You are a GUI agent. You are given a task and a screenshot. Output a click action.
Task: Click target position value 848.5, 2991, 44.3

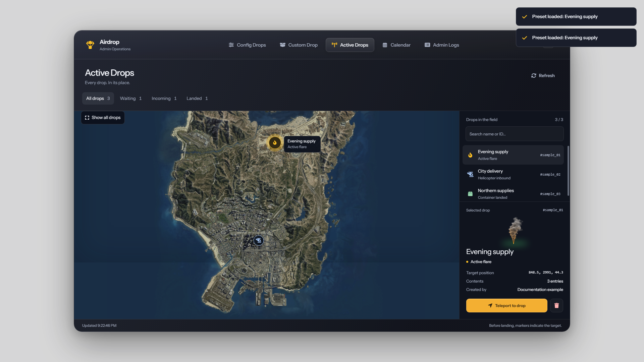(x=546, y=273)
